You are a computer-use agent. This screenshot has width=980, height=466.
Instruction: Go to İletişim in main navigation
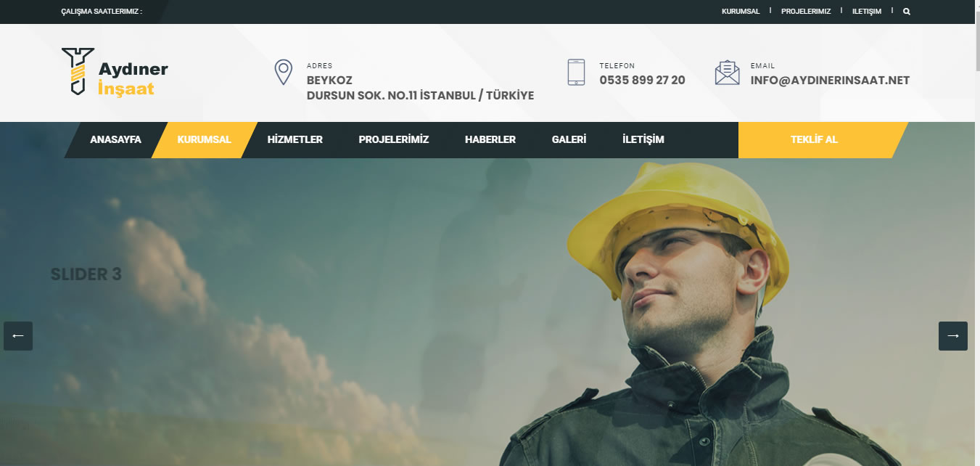pyautogui.click(x=643, y=140)
